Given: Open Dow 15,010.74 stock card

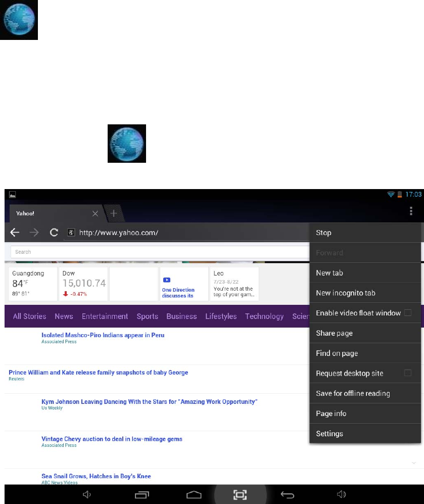Looking at the screenshot, I should pyautogui.click(x=83, y=284).
